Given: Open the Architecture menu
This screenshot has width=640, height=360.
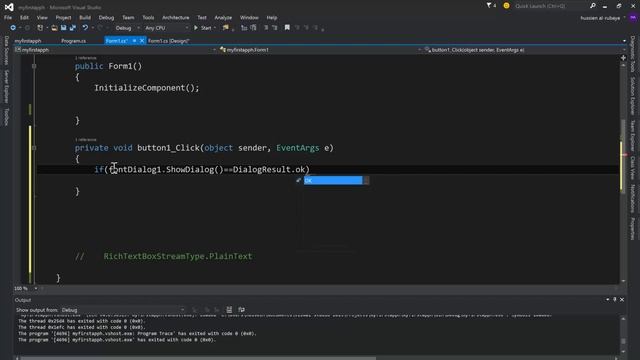Looking at the screenshot, I should (176, 18).
